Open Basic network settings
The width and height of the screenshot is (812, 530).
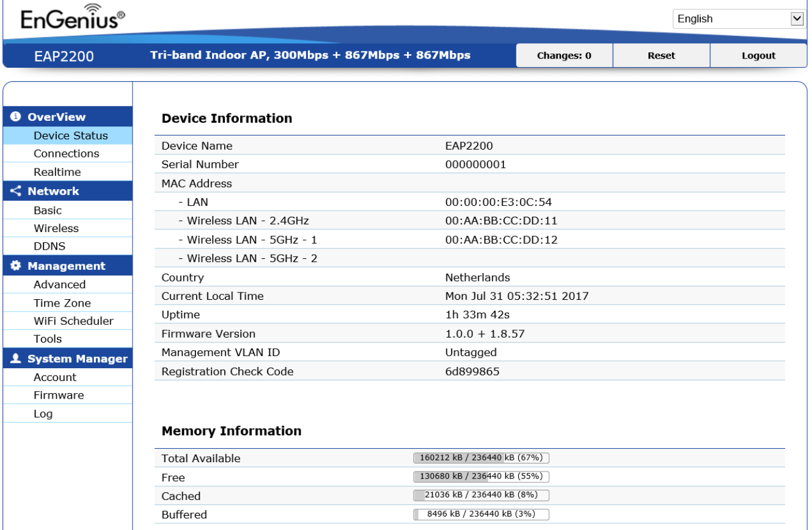click(x=67, y=210)
